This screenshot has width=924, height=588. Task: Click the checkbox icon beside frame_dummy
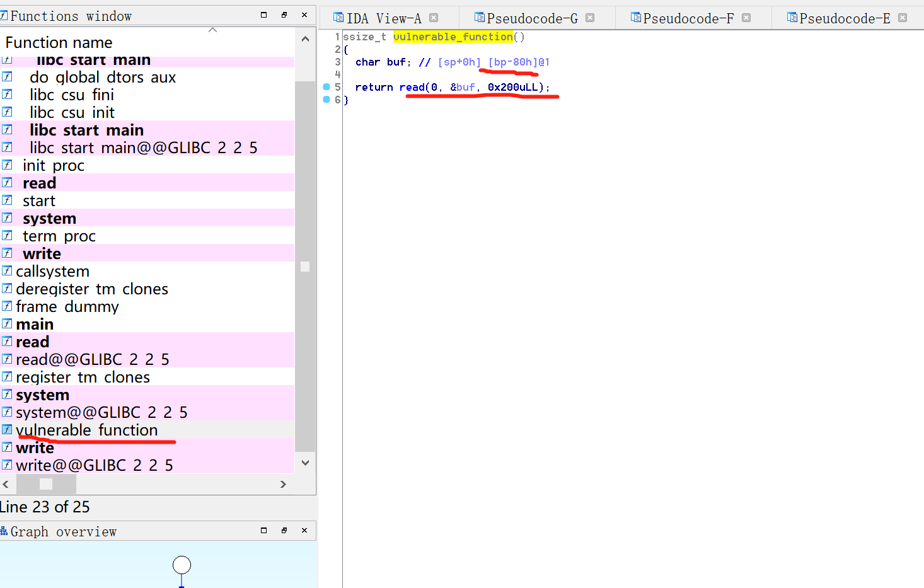tap(8, 306)
